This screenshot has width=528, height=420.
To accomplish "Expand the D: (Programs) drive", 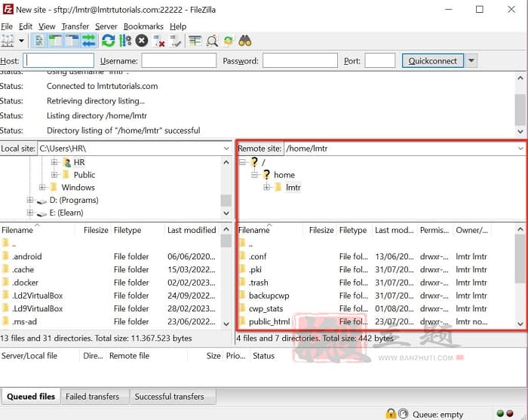I will point(30,200).
